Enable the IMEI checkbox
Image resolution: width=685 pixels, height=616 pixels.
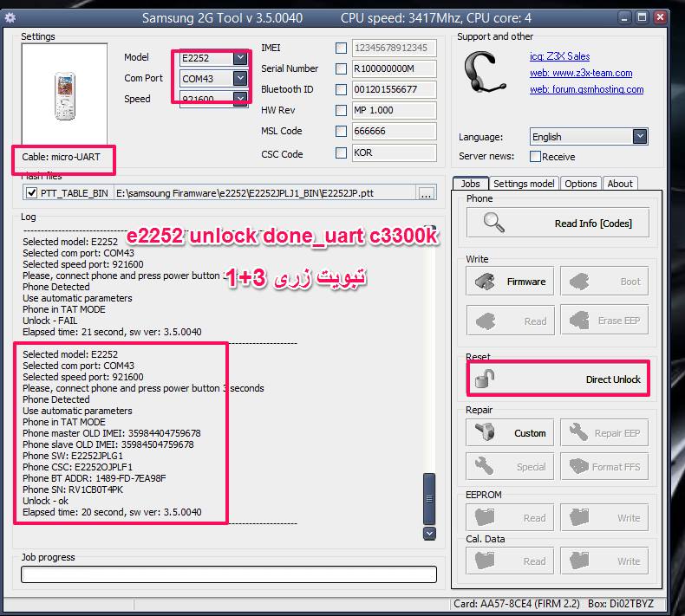(x=341, y=48)
